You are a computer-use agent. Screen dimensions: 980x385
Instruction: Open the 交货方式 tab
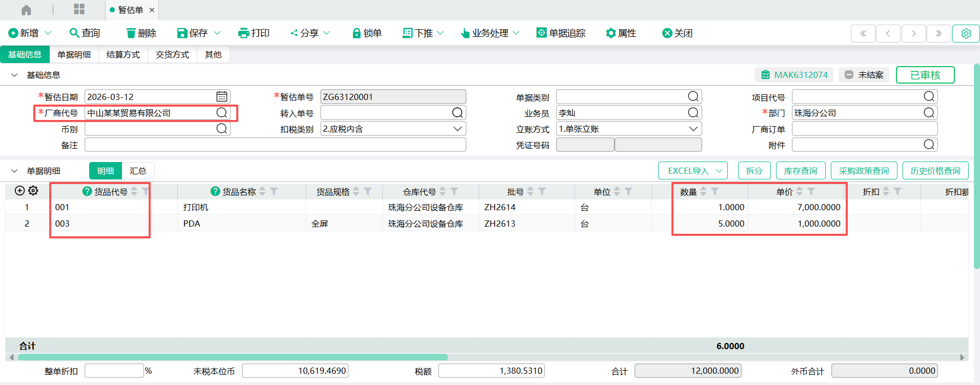tap(172, 54)
